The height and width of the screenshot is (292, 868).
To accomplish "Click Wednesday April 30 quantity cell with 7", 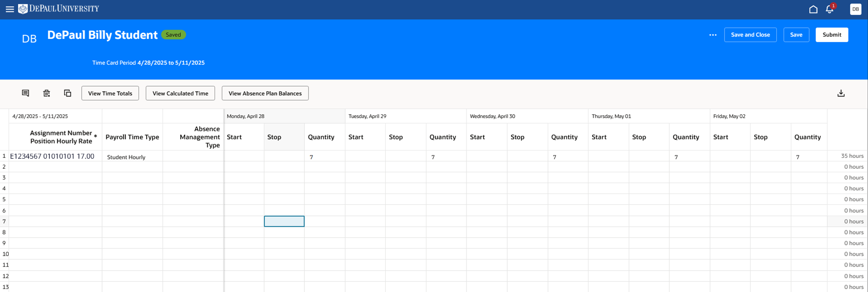I will (x=568, y=156).
